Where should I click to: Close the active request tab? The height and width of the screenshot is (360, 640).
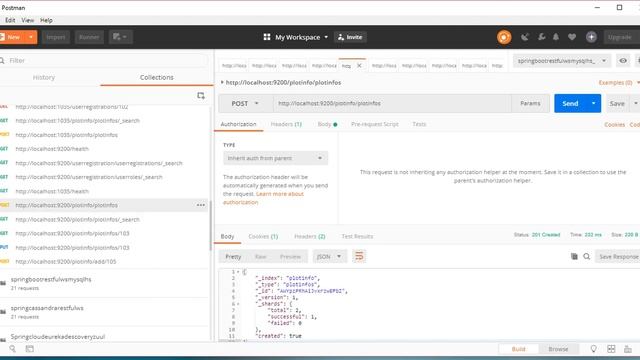pos(359,65)
